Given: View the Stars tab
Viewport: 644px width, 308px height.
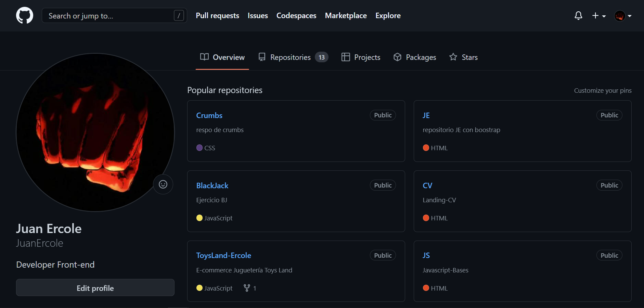Looking at the screenshot, I should [463, 57].
